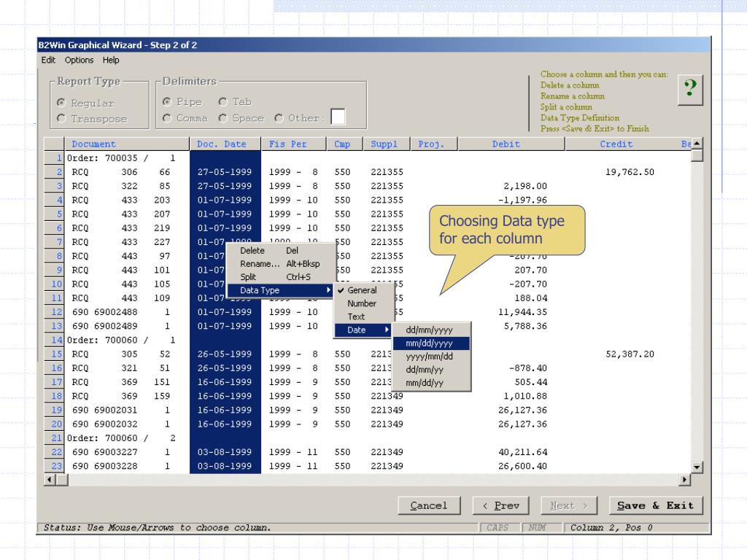Click document cell '690 69003227'
The image size is (747, 560).
tap(105, 452)
